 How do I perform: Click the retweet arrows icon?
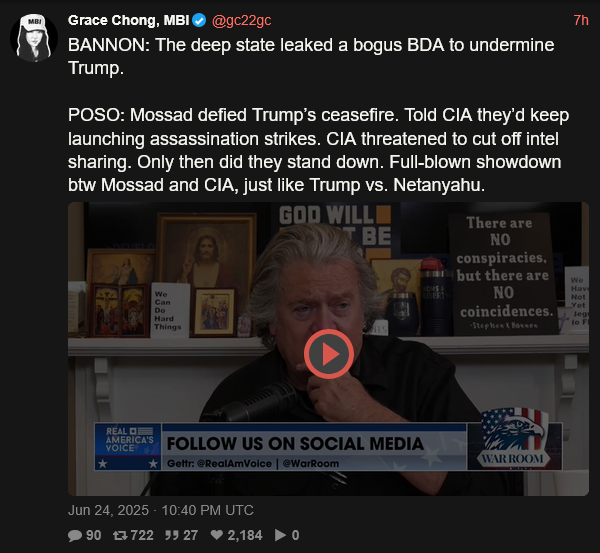pyautogui.click(x=120, y=535)
